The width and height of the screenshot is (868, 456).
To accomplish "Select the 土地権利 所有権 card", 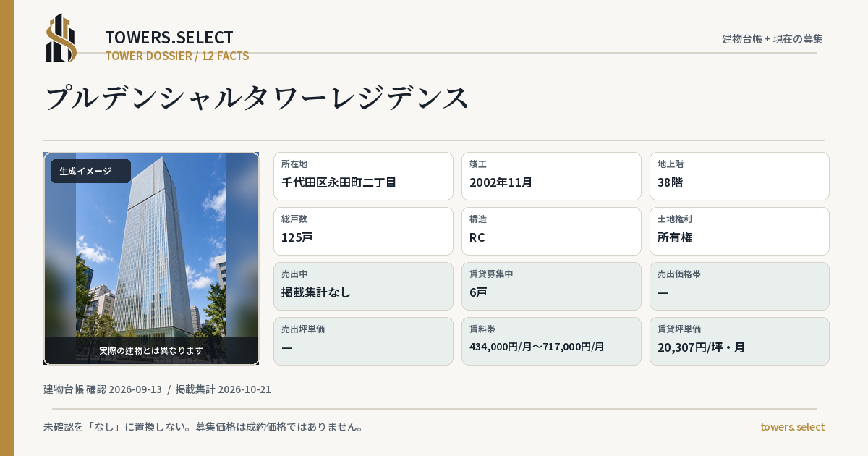I will 739,231.
